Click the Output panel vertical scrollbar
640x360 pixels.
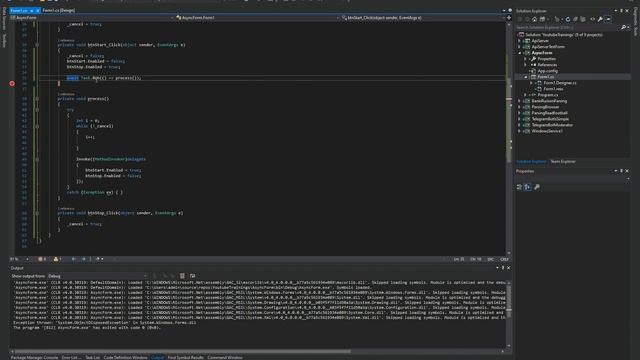point(509,300)
